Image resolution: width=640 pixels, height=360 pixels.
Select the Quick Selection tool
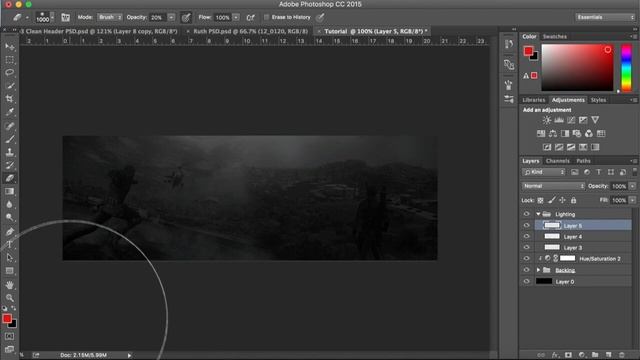(9, 86)
